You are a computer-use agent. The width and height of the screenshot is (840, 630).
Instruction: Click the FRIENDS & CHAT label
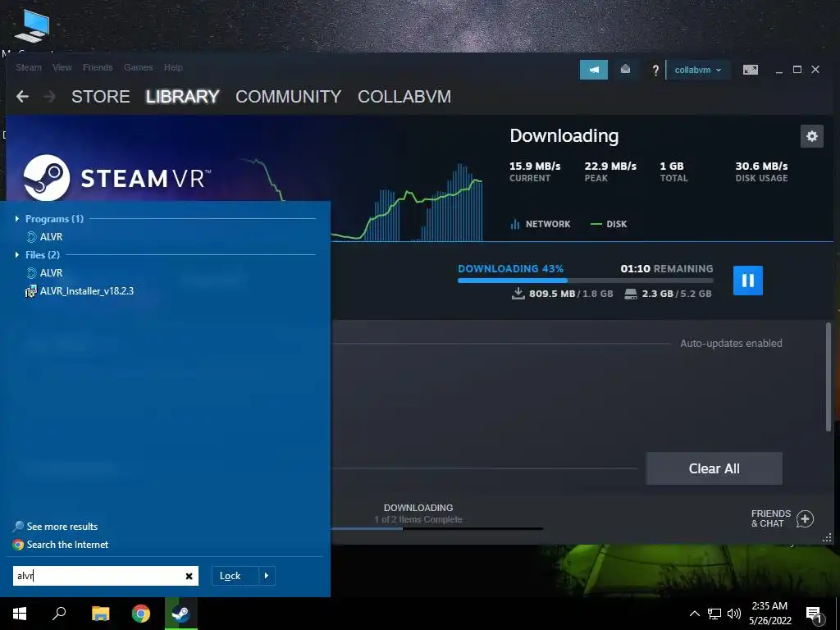pos(771,518)
